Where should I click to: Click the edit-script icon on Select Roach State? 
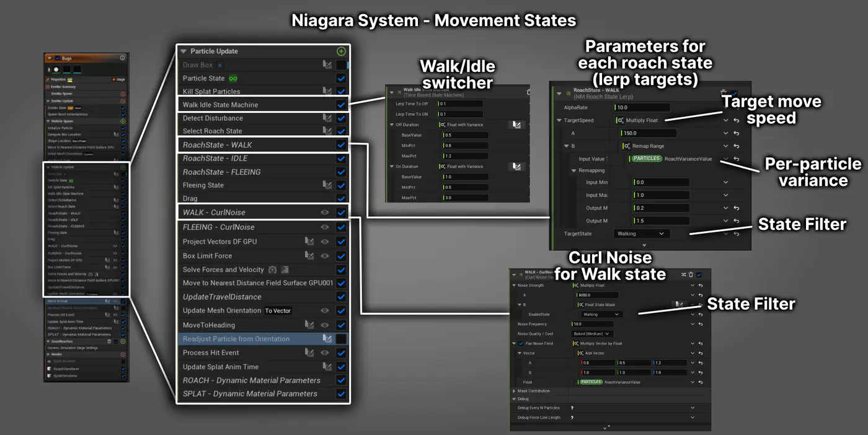pyautogui.click(x=326, y=131)
